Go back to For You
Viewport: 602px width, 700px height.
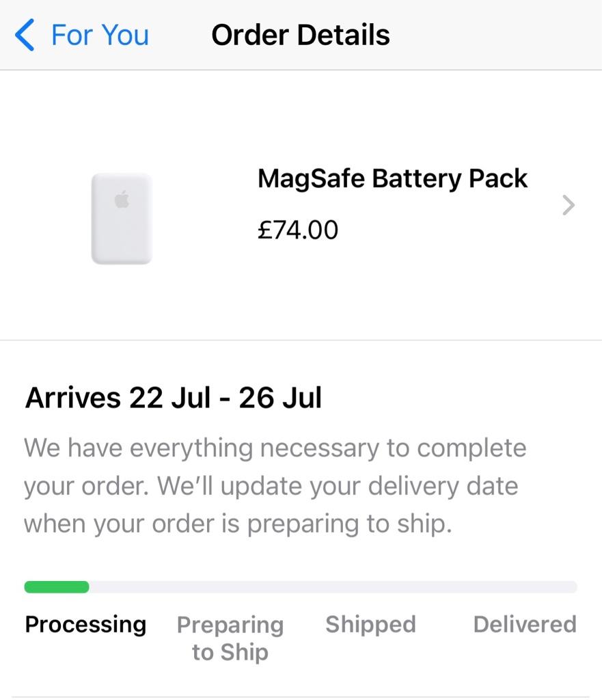point(100,35)
